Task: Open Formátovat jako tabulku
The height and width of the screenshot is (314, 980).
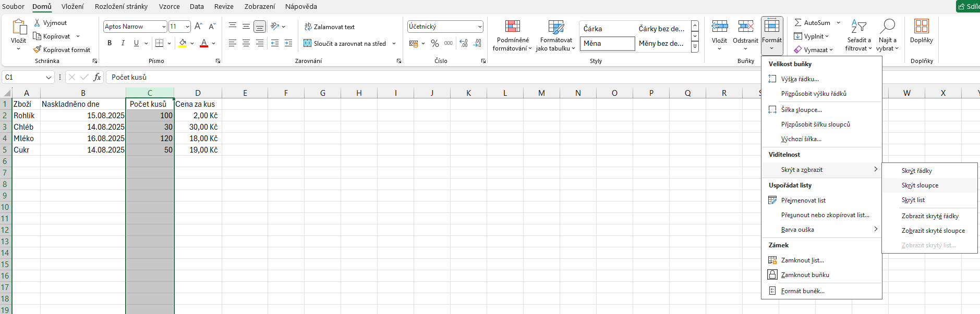Action: tap(556, 35)
